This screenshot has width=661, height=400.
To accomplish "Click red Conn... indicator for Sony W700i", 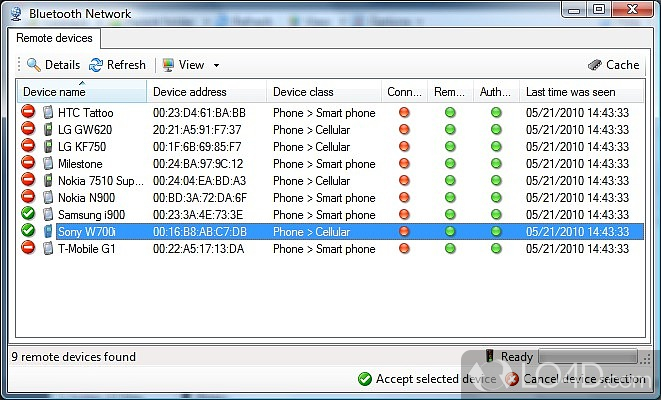I will pyautogui.click(x=404, y=231).
